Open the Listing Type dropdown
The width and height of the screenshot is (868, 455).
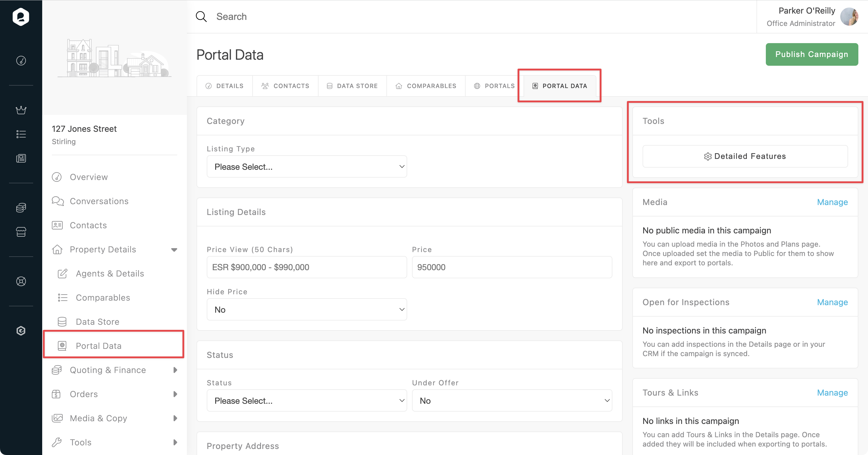[307, 166]
